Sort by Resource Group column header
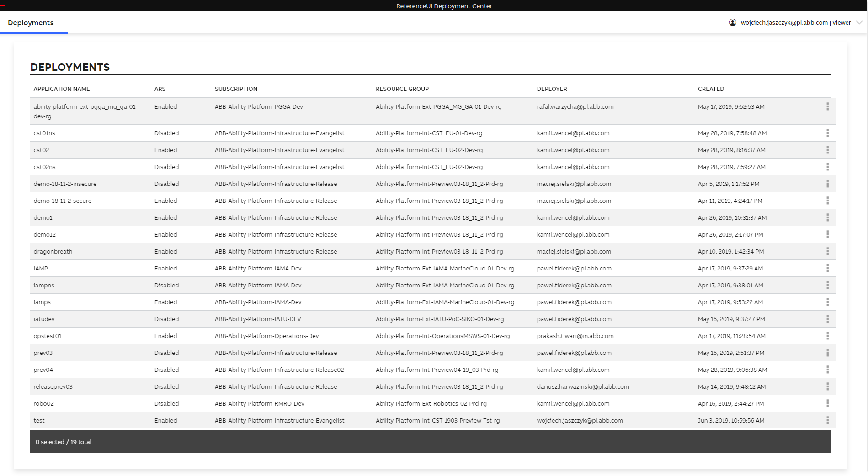This screenshot has height=476, width=868. pyautogui.click(x=402, y=89)
